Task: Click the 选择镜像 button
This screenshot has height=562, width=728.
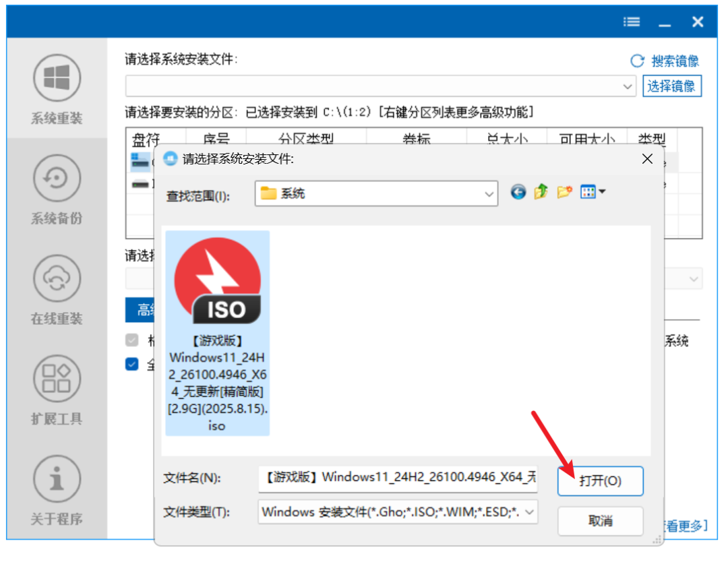Action: 672,86
